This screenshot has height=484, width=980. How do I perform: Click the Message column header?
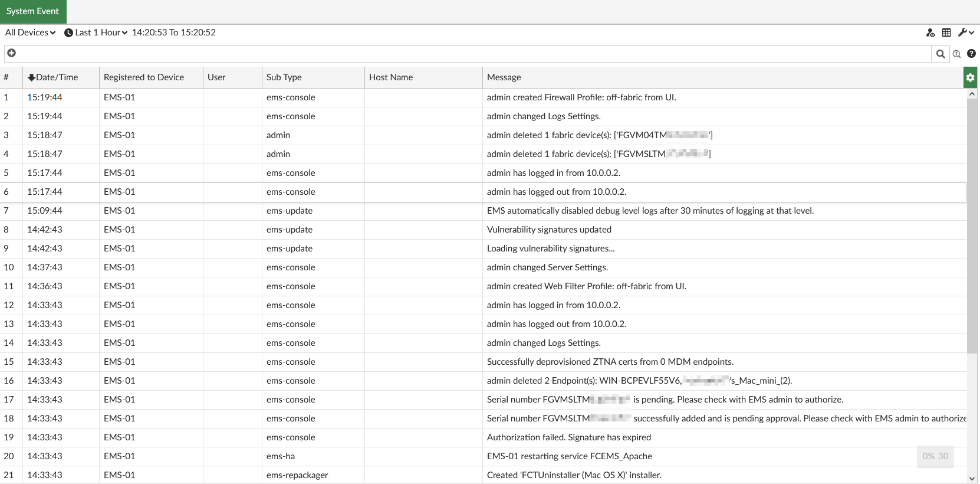coord(504,77)
